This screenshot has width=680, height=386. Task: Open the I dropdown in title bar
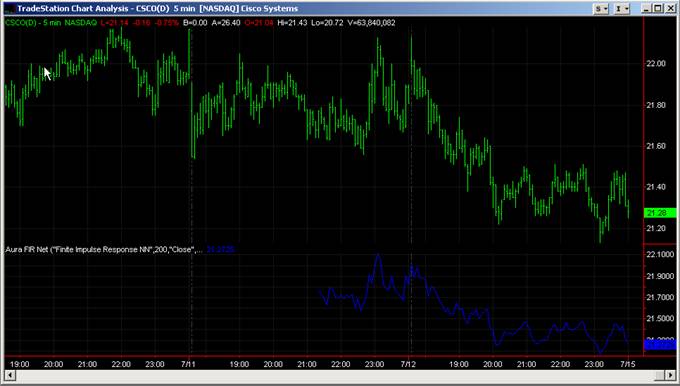pos(621,8)
